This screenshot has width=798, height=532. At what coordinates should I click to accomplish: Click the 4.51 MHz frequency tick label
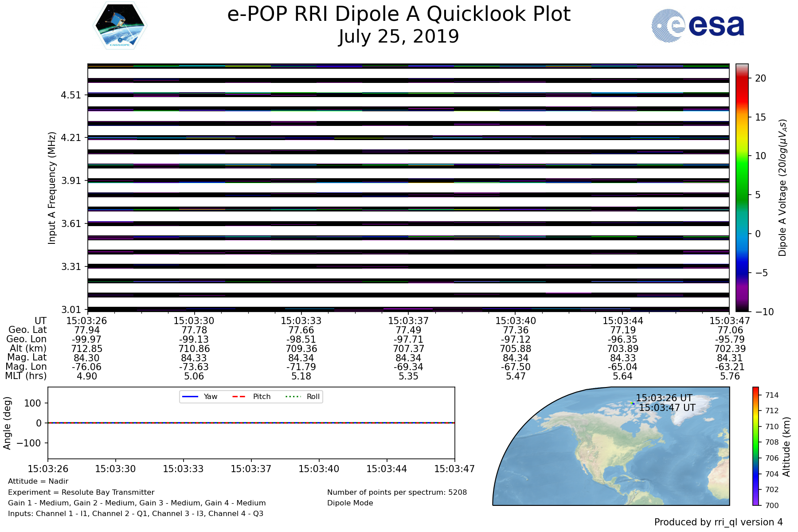(71, 95)
